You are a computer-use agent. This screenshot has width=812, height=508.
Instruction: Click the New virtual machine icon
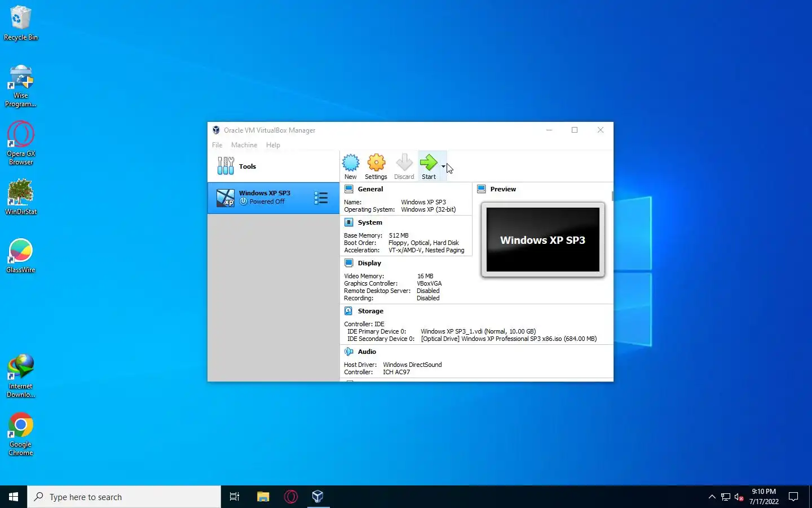tap(351, 167)
